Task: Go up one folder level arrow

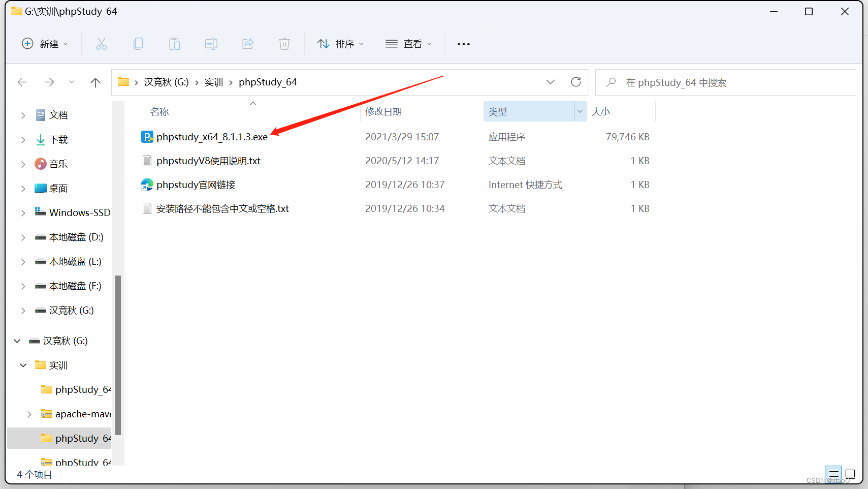Action: pos(95,82)
